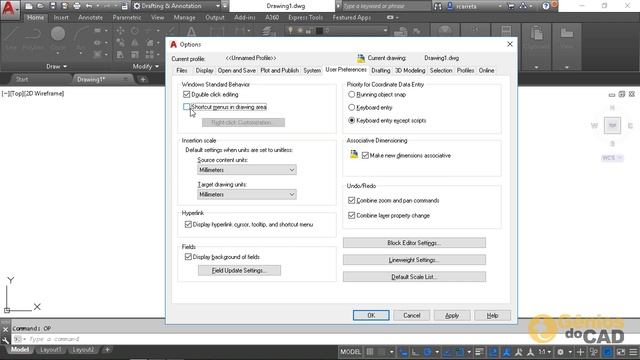Toggle Ortho mode icon in status bar
The height and width of the screenshot is (360, 640).
pyautogui.click(x=415, y=351)
